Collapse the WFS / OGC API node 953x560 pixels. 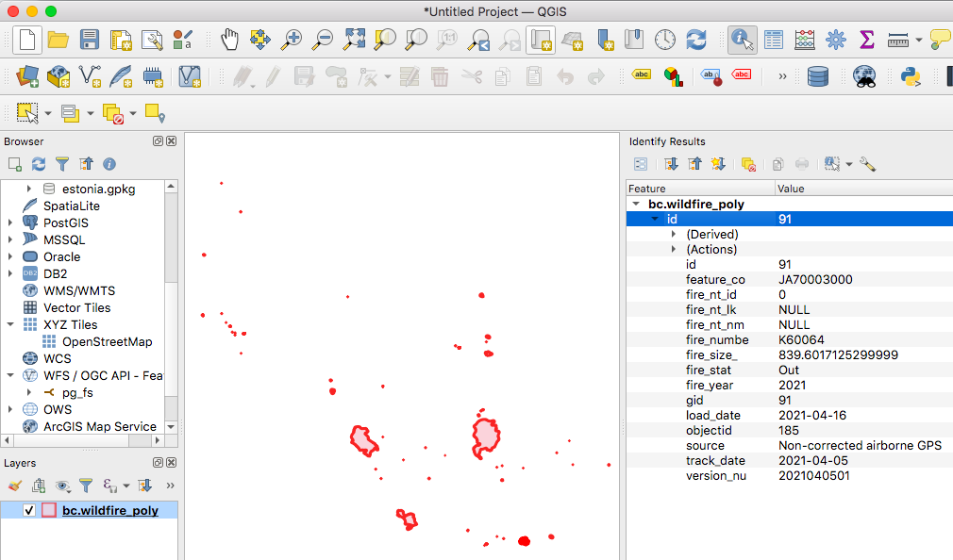[x=10, y=376]
